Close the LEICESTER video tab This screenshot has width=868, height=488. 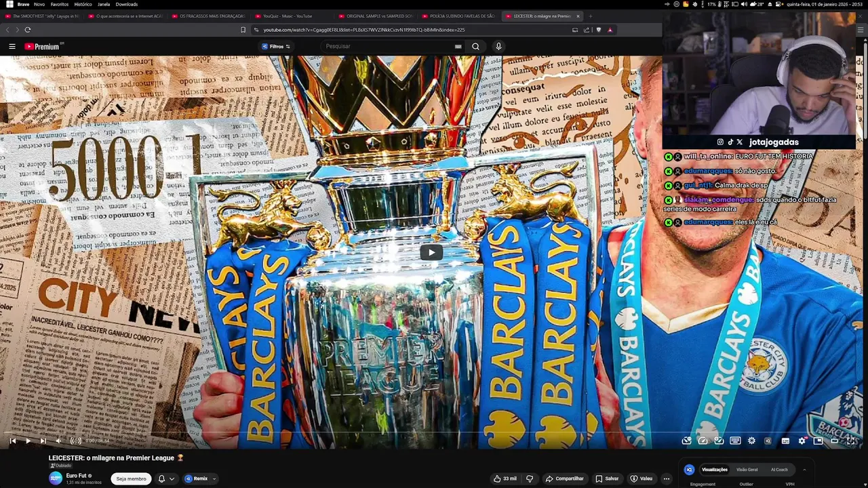(578, 16)
